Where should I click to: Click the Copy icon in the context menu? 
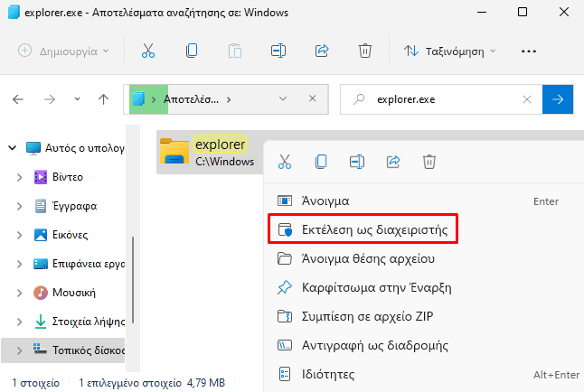point(321,162)
